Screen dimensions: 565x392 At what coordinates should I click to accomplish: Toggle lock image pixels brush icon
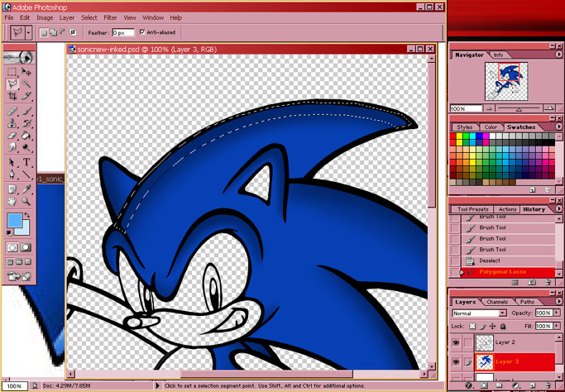(x=483, y=327)
